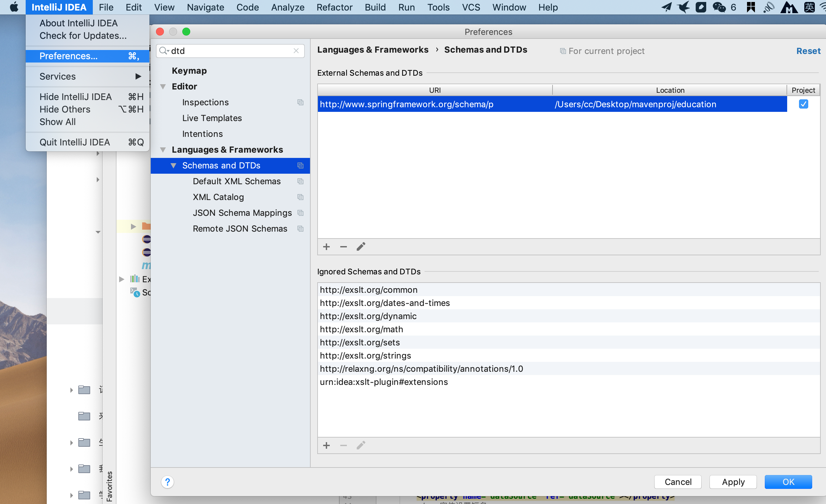Screen dimensions: 826x504
Task: Toggle the Project checkbox for springframework schema
Action: 804,104
